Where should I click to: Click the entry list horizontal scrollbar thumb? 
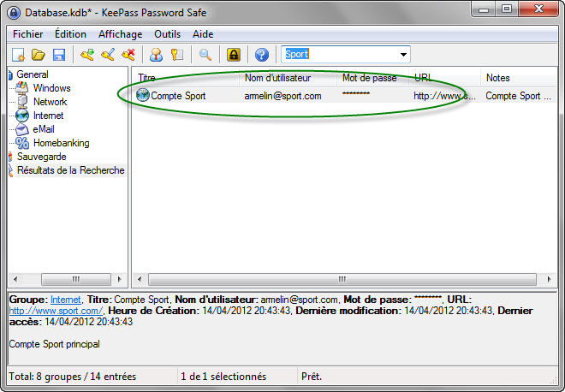coord(342,279)
